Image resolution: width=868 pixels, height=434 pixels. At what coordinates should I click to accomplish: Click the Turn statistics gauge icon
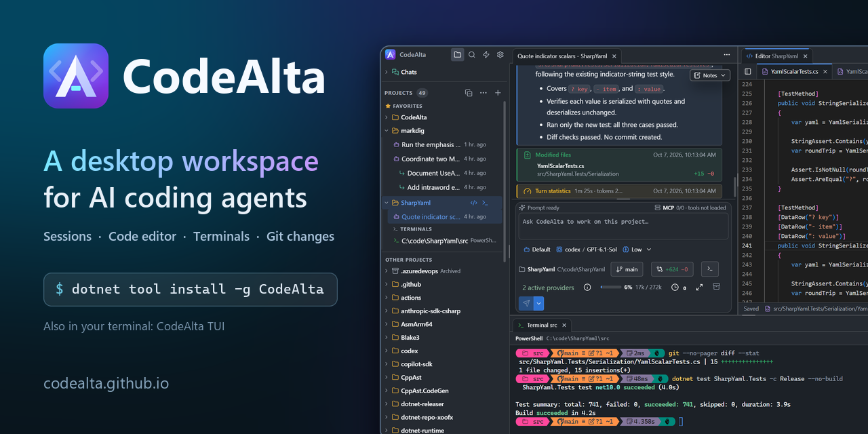click(x=528, y=191)
